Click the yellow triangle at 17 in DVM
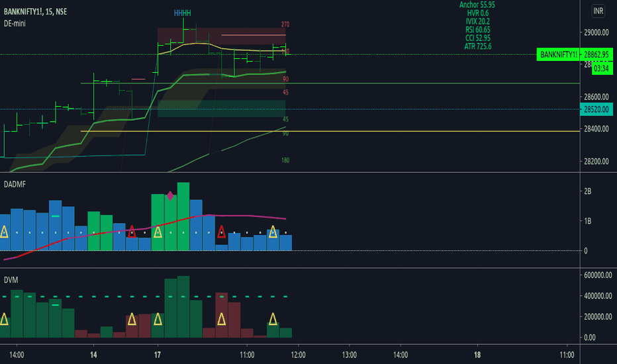The image size is (617, 364). 158,319
